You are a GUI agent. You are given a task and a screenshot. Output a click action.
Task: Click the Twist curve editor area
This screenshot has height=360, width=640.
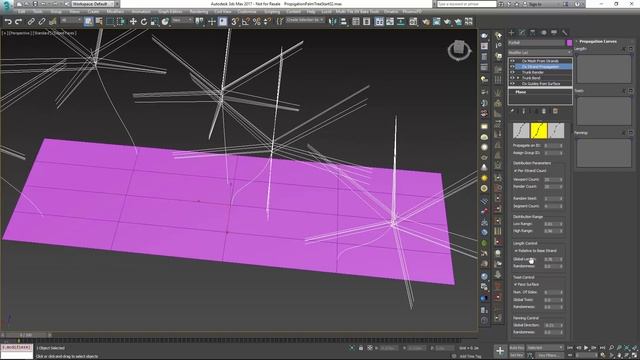pos(604,111)
